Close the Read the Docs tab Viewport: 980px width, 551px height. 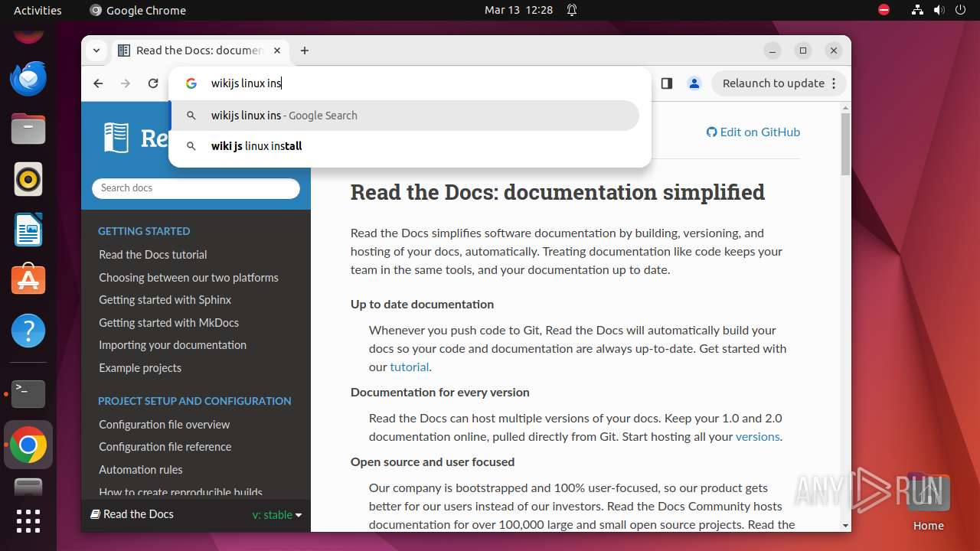(x=277, y=51)
